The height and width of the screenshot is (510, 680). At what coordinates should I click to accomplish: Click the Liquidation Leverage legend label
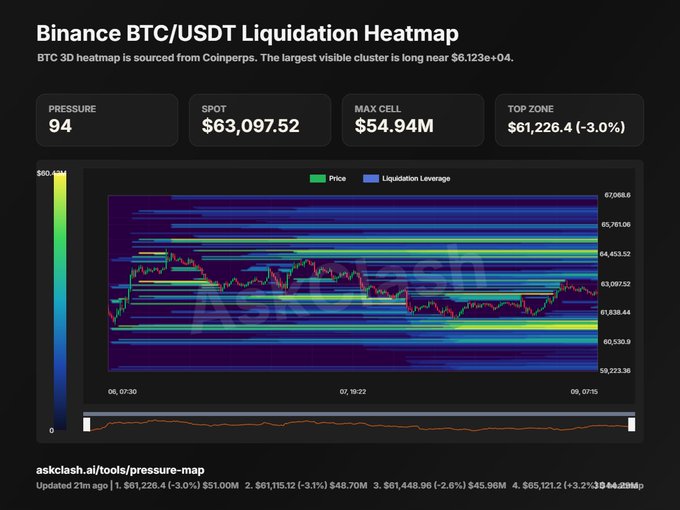(x=416, y=179)
